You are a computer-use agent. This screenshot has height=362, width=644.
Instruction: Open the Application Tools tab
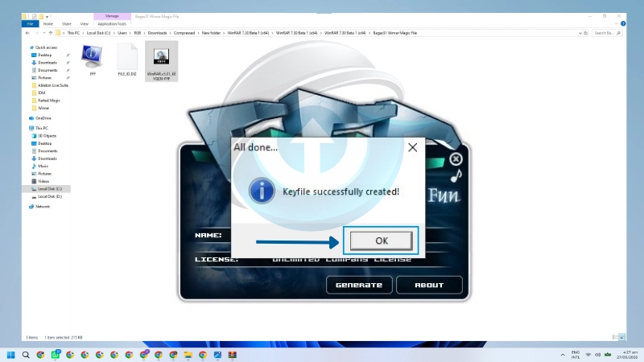tap(112, 24)
